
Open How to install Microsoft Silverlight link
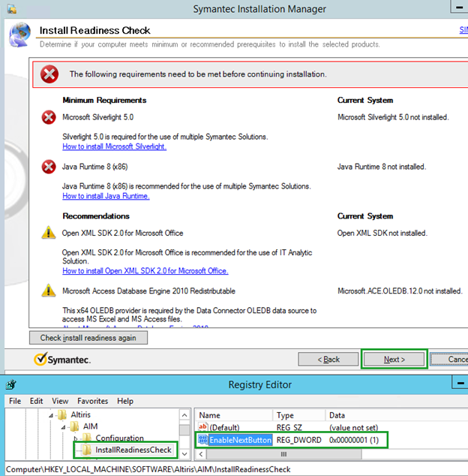coord(114,146)
